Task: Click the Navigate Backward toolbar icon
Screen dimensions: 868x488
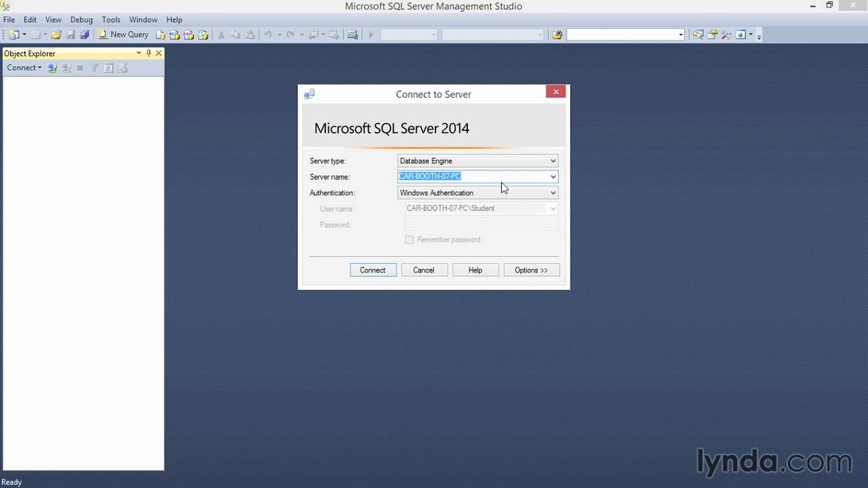Action: (314, 34)
